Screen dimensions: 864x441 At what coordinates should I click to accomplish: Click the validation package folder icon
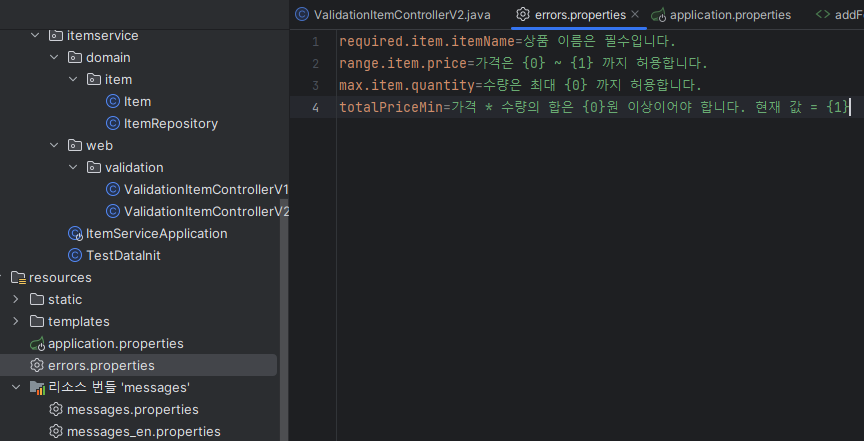[94, 168]
